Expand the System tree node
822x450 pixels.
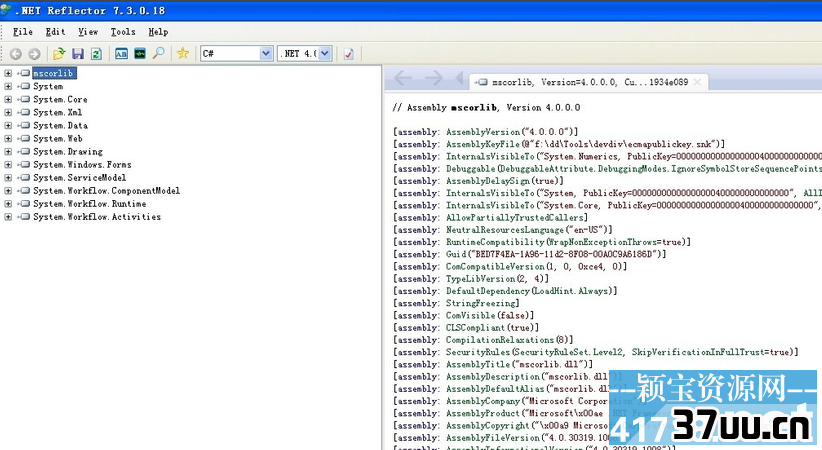(x=8, y=86)
